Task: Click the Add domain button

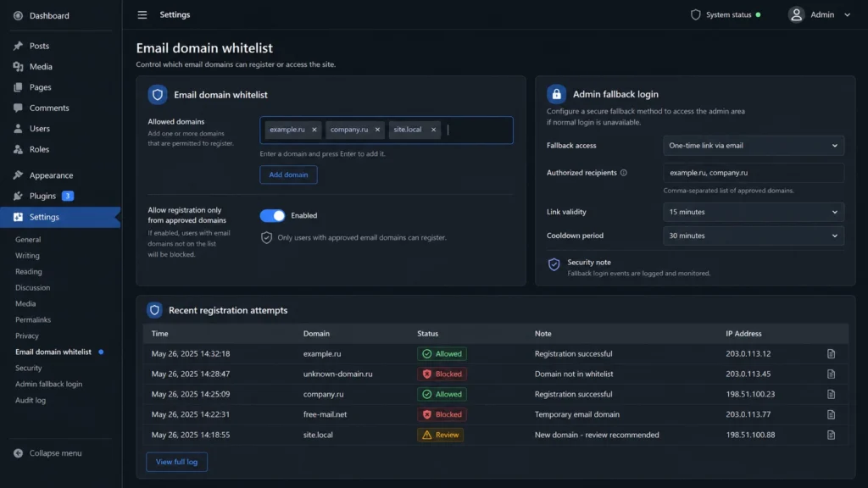Action: coord(288,175)
